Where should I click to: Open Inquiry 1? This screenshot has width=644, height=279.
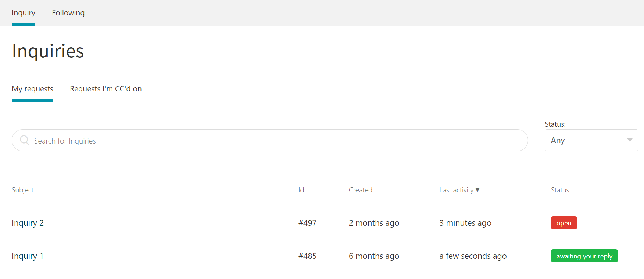pyautogui.click(x=27, y=256)
